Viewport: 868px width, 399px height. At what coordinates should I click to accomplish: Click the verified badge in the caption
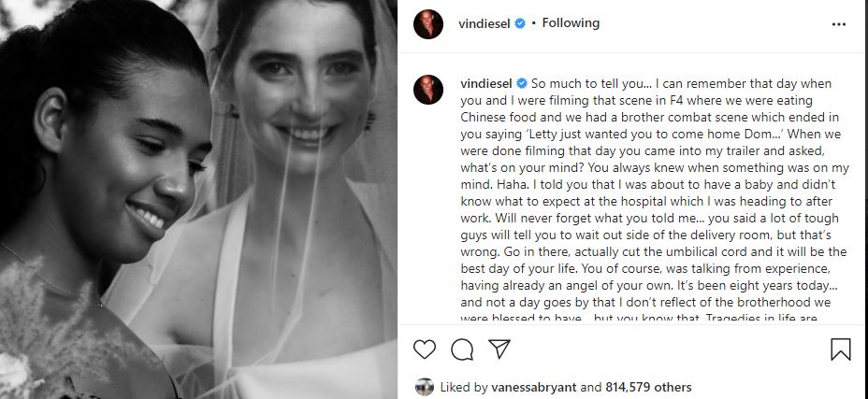coord(521,83)
